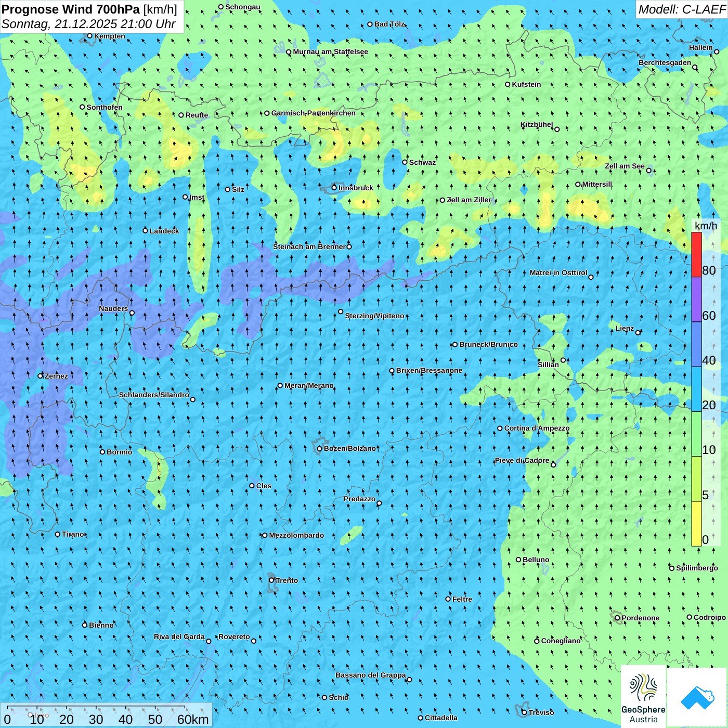This screenshot has height=728, width=728.
Task: Click the Treviso label
Action: coord(541,712)
